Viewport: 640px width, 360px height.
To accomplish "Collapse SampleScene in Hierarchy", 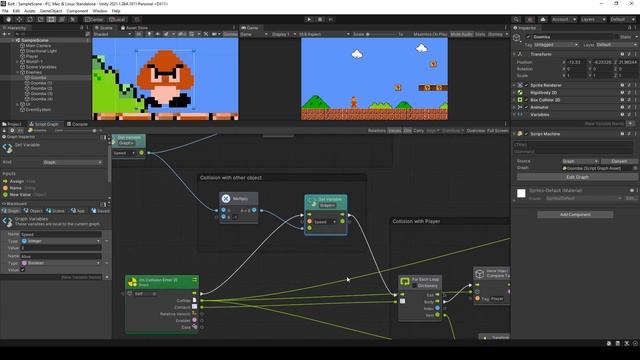I will pyautogui.click(x=12, y=40).
